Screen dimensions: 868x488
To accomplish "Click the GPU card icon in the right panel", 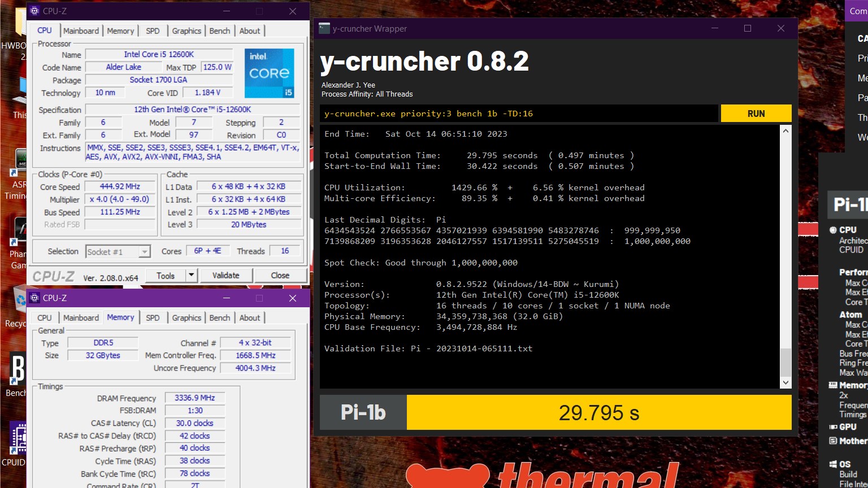I will [833, 427].
